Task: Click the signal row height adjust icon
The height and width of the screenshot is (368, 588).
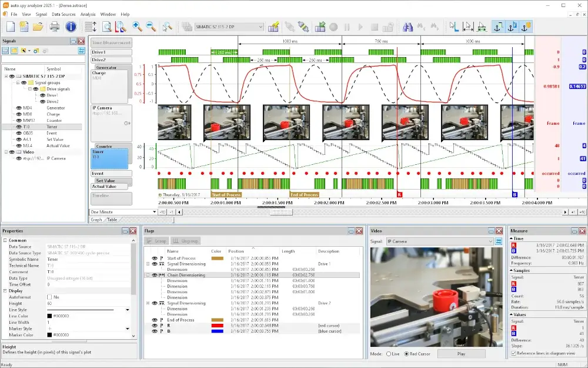Action: (91, 26)
